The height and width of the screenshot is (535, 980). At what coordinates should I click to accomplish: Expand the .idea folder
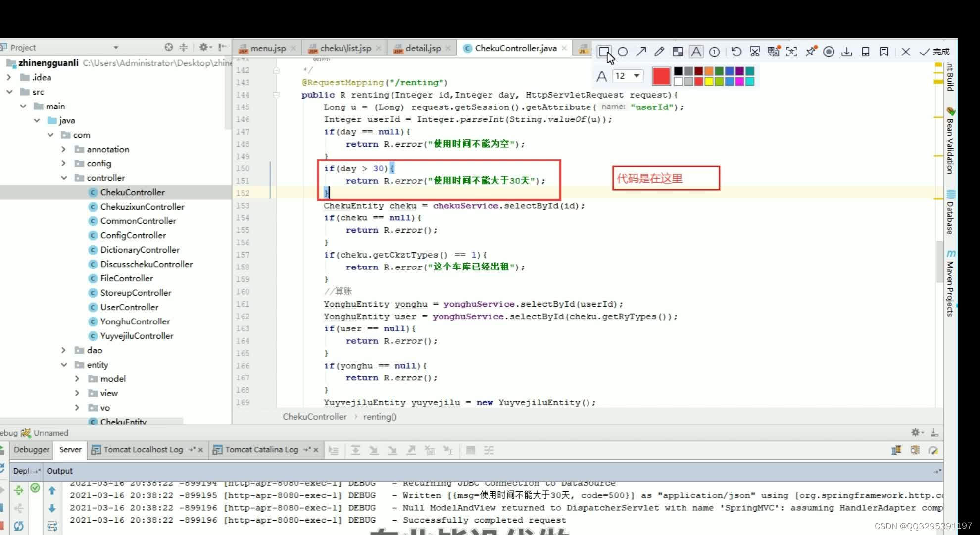pos(9,77)
